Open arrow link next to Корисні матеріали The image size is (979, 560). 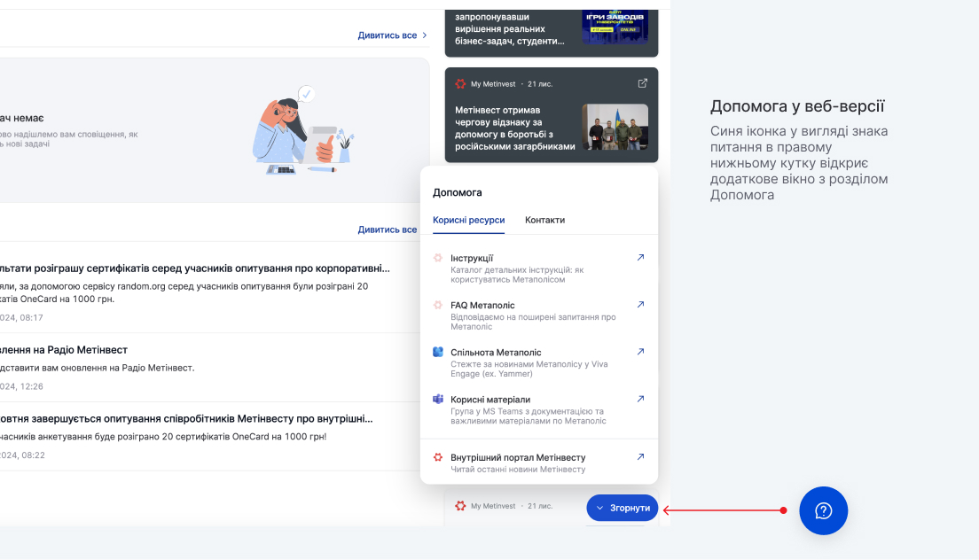point(640,399)
